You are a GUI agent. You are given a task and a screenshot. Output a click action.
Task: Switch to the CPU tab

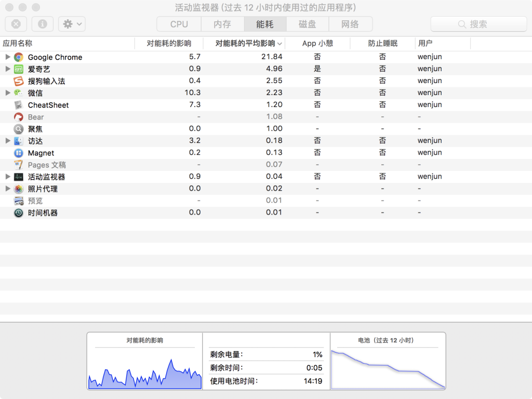pos(179,24)
